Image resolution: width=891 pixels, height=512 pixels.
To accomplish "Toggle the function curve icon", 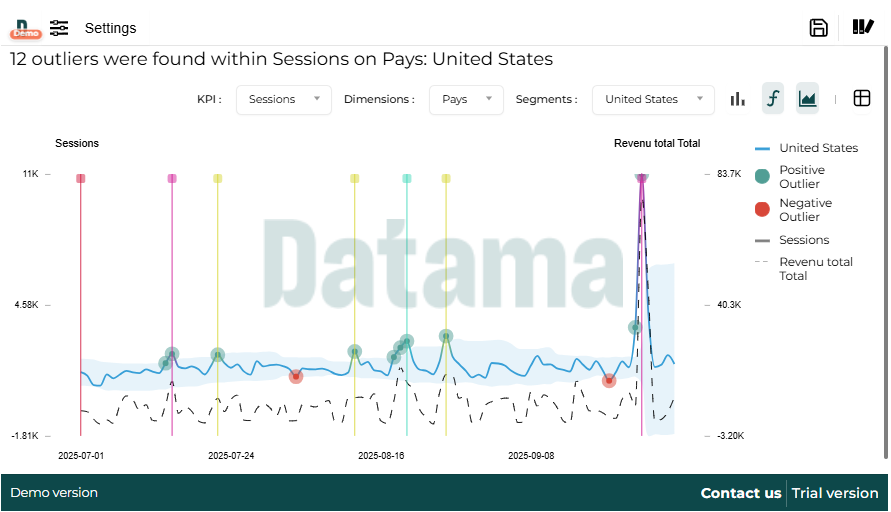I will [x=772, y=99].
